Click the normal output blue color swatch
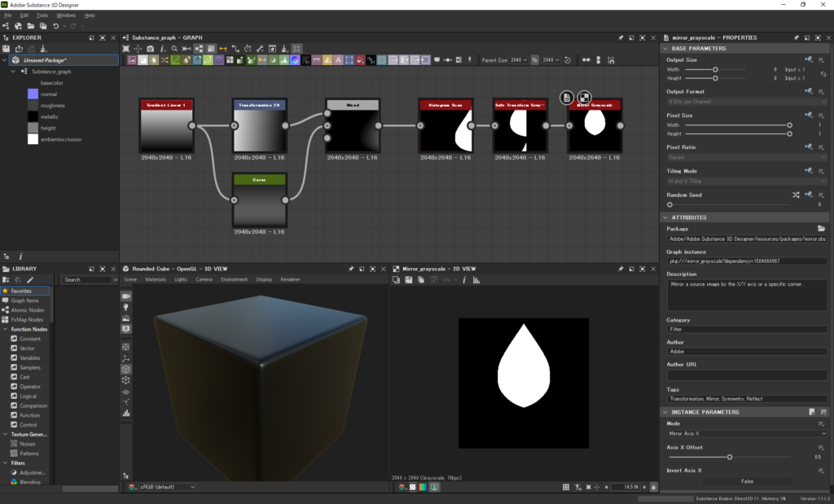Viewport: 834px width, 504px height. click(33, 94)
